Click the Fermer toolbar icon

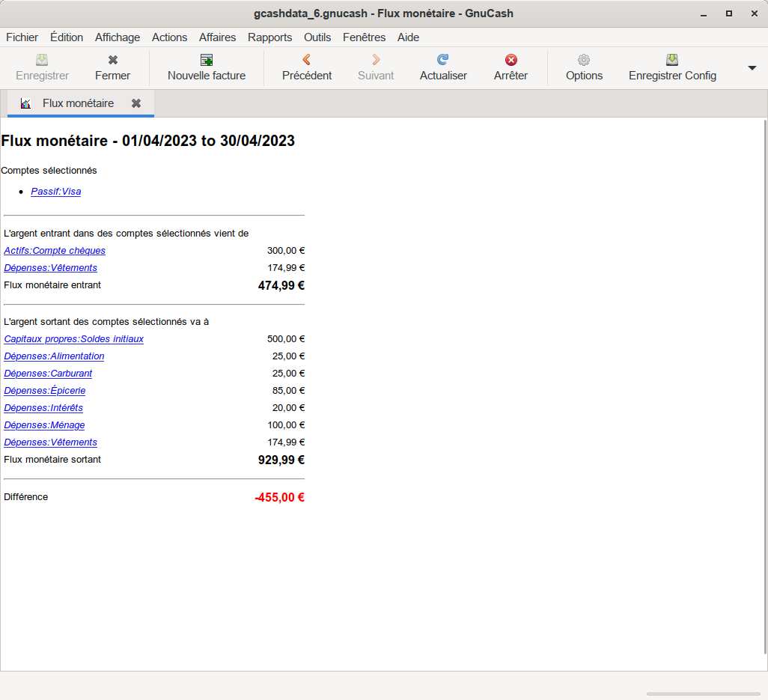click(112, 61)
